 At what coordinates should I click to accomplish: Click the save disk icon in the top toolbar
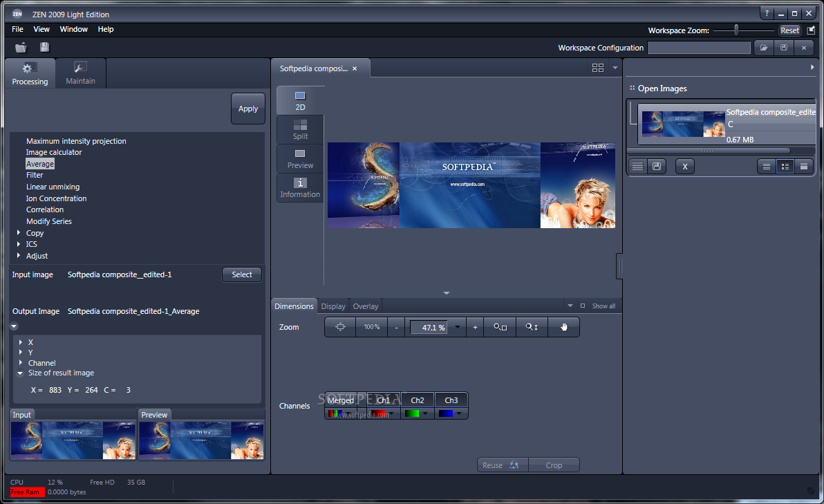(45, 47)
